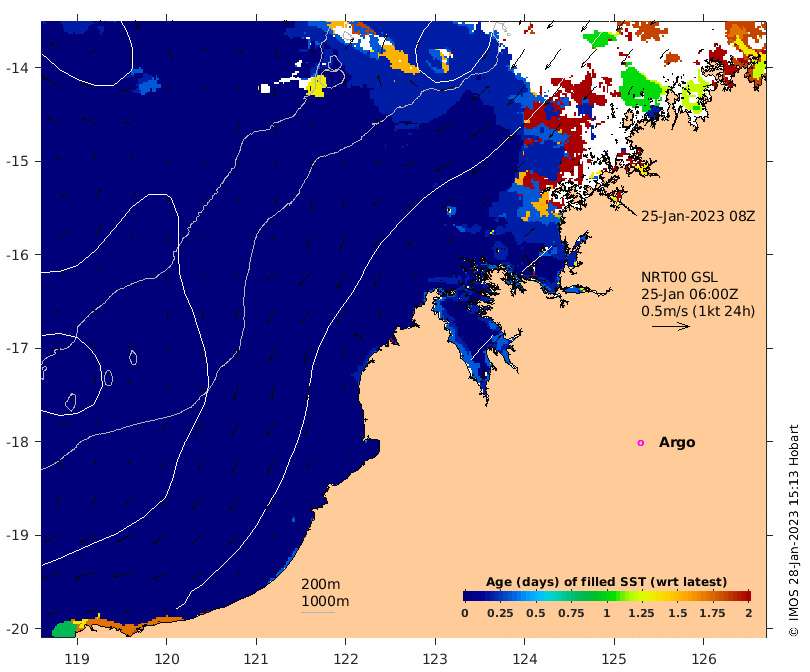This screenshot has width=810, height=672.
Task: Click the colorbar tick label '0.75'
Action: pyautogui.click(x=571, y=613)
